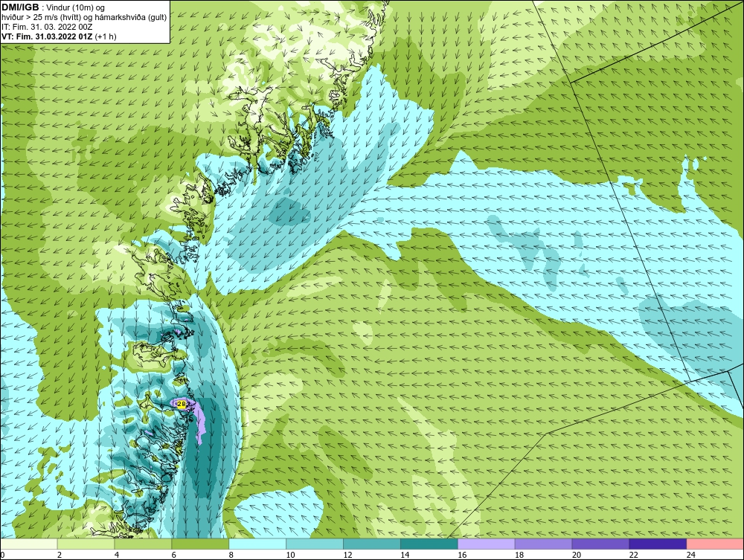Select the 8–10 m/s light cyan swatch
Image resolution: width=744 pixels, height=560 pixels.
[x=257, y=544]
